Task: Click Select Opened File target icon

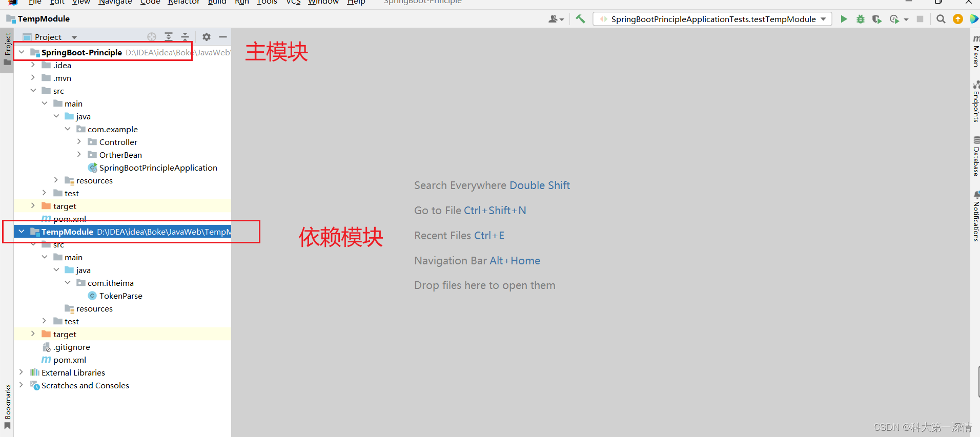Action: (152, 37)
